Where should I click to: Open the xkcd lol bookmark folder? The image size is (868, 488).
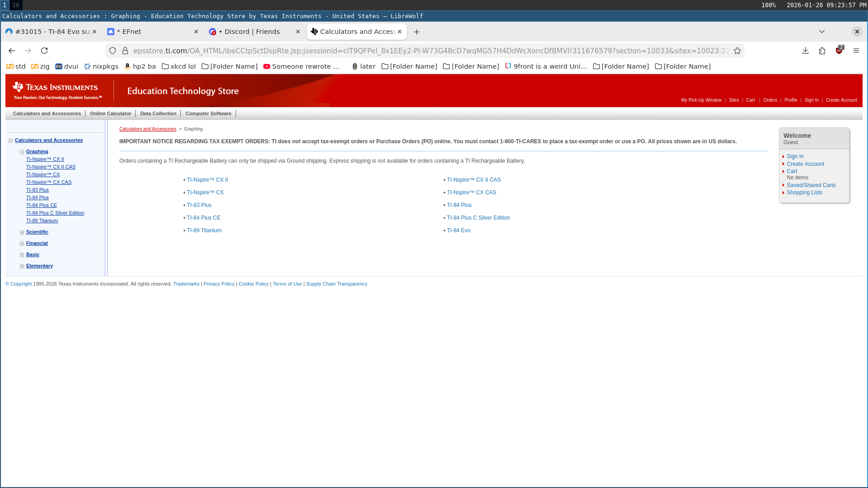(179, 66)
